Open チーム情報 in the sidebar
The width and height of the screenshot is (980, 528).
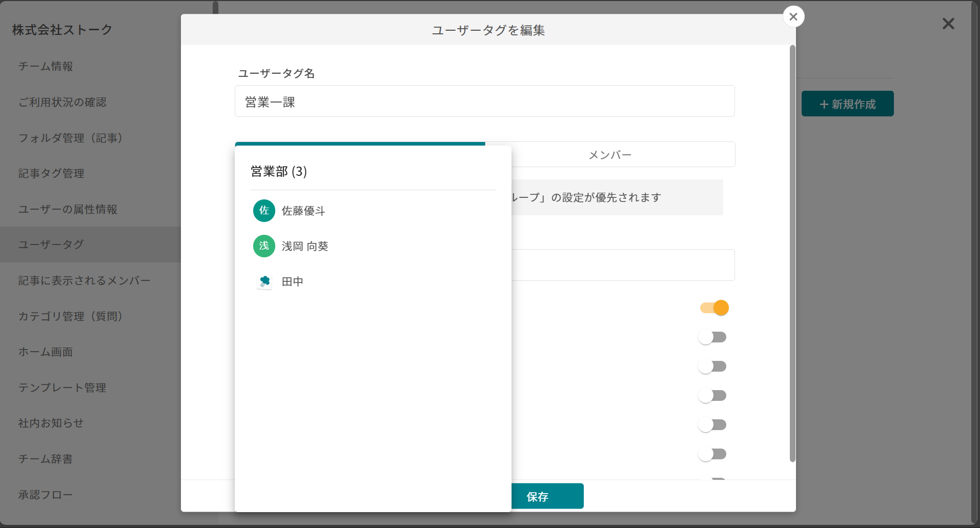(46, 66)
